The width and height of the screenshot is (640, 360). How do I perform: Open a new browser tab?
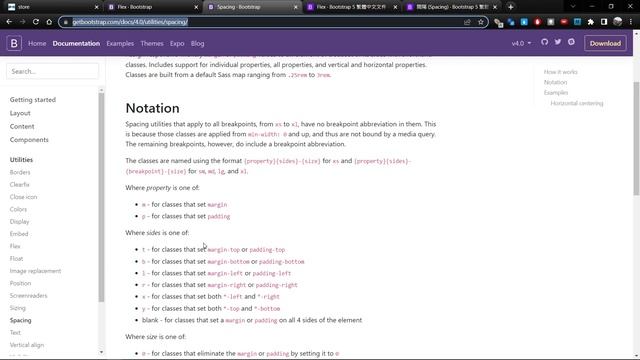511,7
